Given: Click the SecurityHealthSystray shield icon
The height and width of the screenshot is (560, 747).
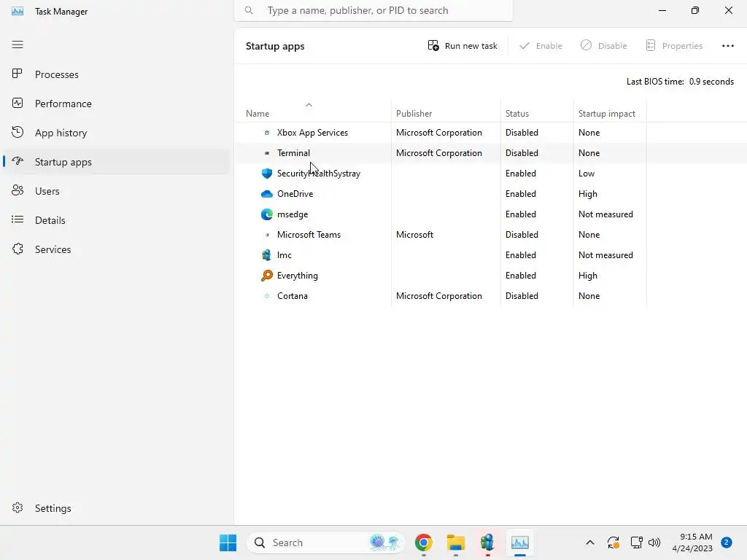Looking at the screenshot, I should [x=267, y=174].
